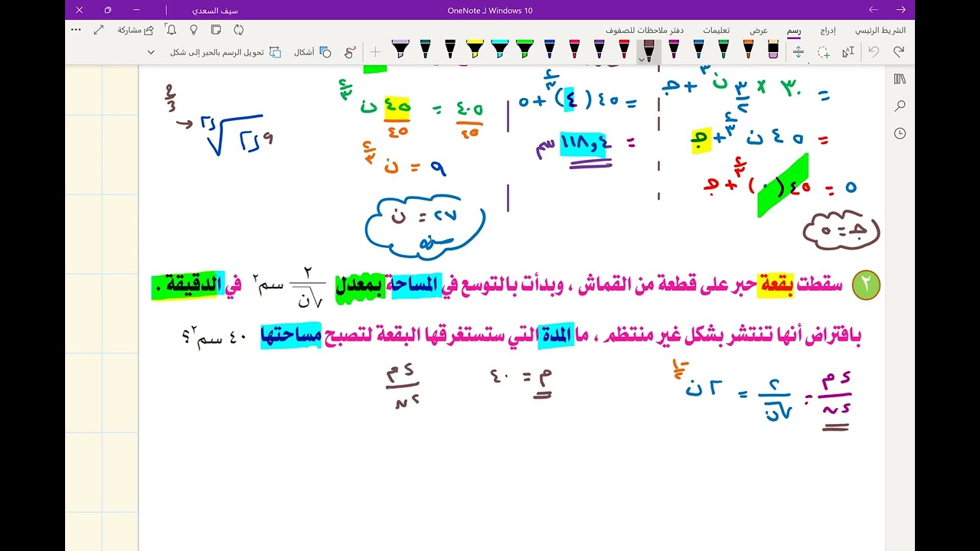Pick the green pen next to orange
980x551 pixels.
pyautogui.click(x=724, y=51)
